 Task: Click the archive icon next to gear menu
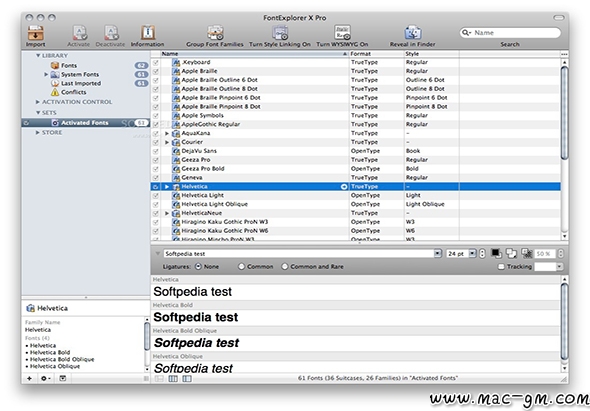coord(63,378)
